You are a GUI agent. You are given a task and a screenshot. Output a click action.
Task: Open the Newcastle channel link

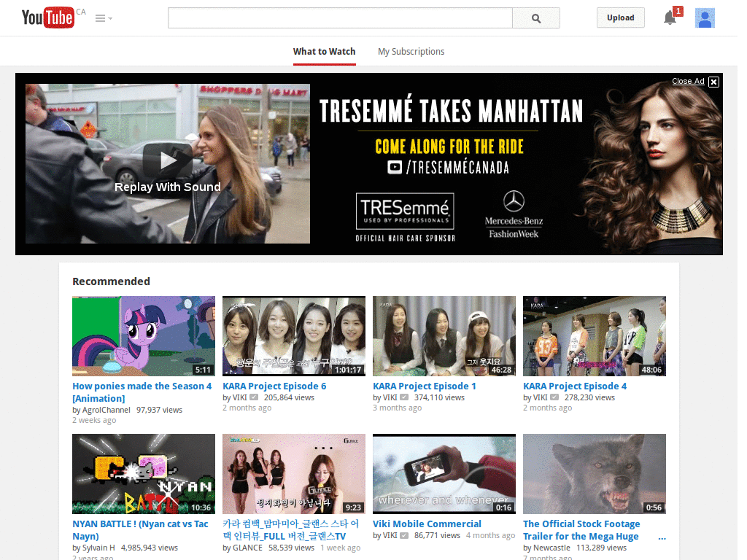(x=551, y=548)
